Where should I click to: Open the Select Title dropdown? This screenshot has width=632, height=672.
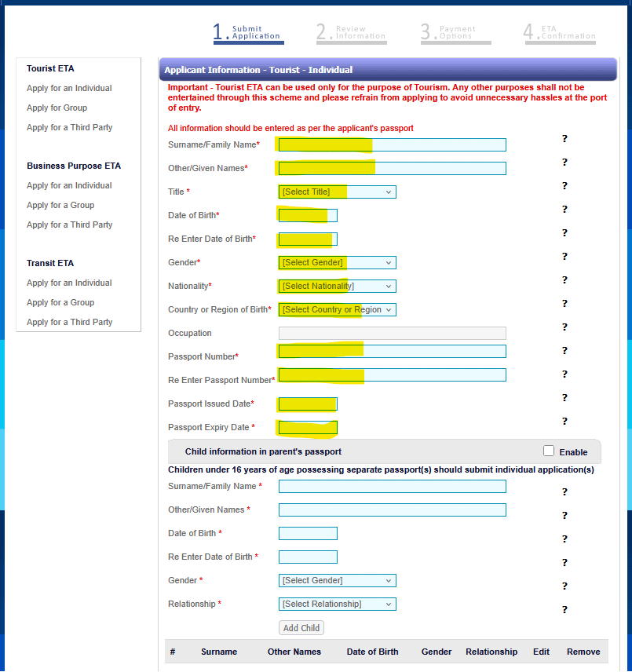click(x=338, y=192)
